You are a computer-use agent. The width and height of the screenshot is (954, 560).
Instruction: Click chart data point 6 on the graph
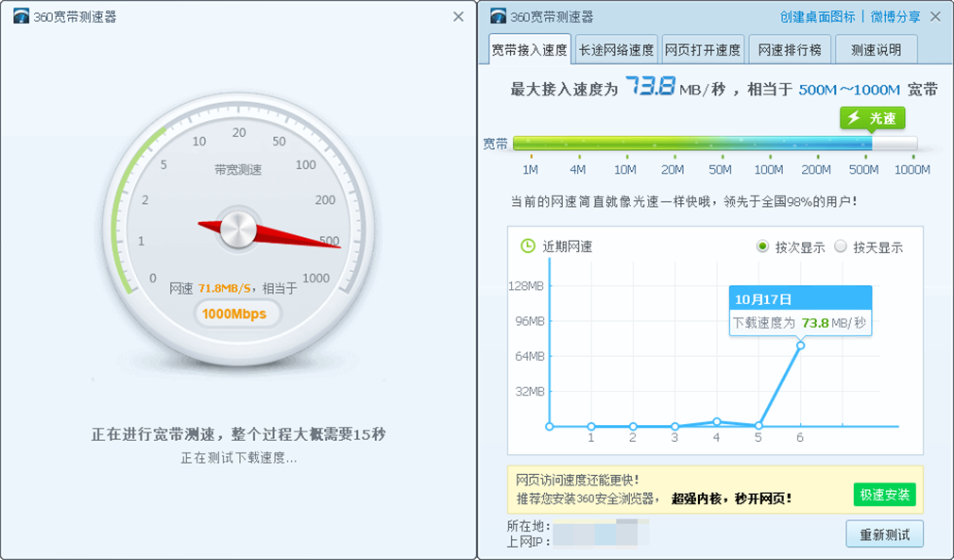point(800,346)
